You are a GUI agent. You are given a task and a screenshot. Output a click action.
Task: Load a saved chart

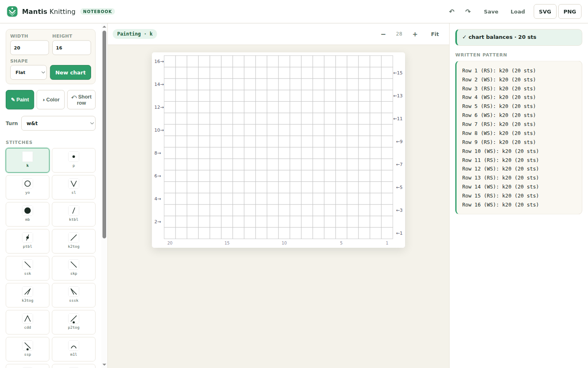pyautogui.click(x=518, y=11)
